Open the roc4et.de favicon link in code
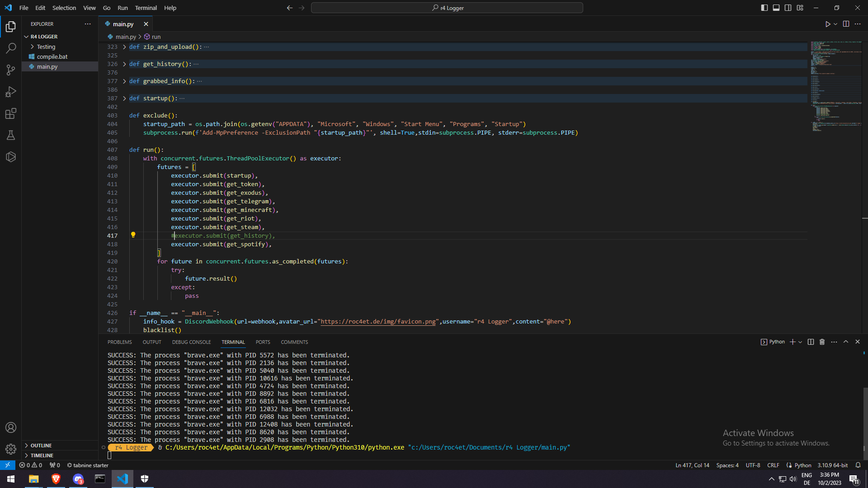The width and height of the screenshot is (868, 488). (378, 322)
